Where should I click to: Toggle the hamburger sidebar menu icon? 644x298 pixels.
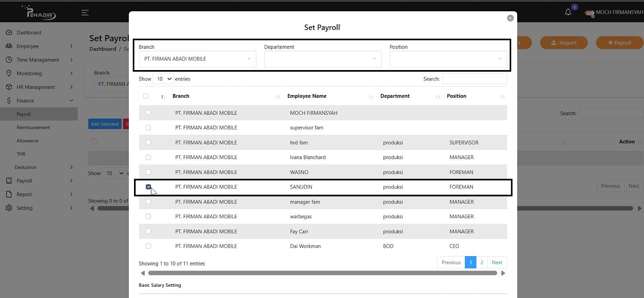[x=85, y=12]
